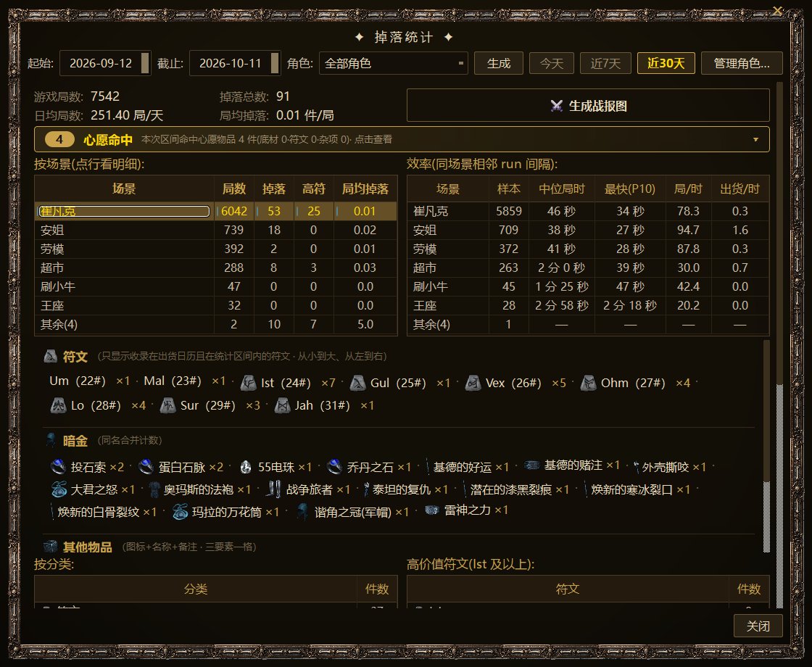
Task: Sort by 掉落 column header
Action: point(274,189)
